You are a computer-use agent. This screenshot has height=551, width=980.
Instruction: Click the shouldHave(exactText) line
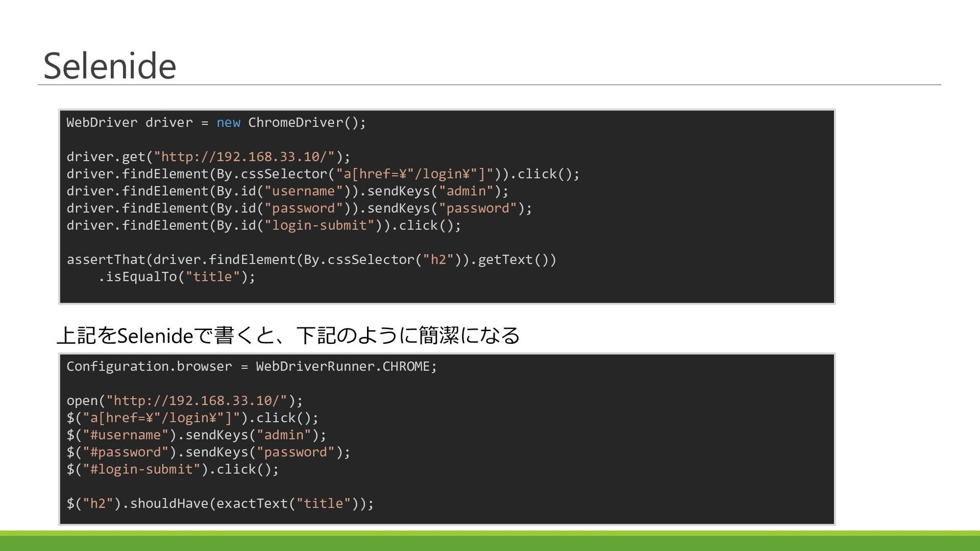pos(220,504)
